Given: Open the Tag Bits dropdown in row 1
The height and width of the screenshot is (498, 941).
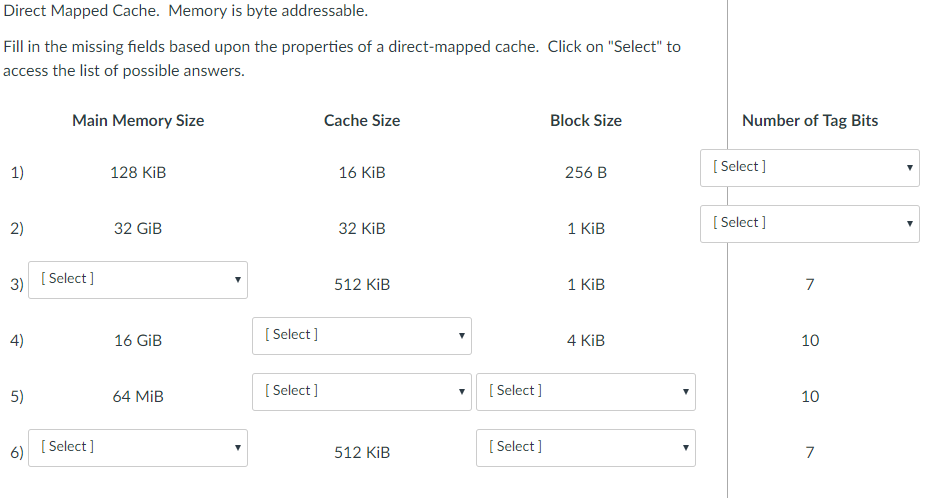Looking at the screenshot, I should pyautogui.click(x=809, y=168).
